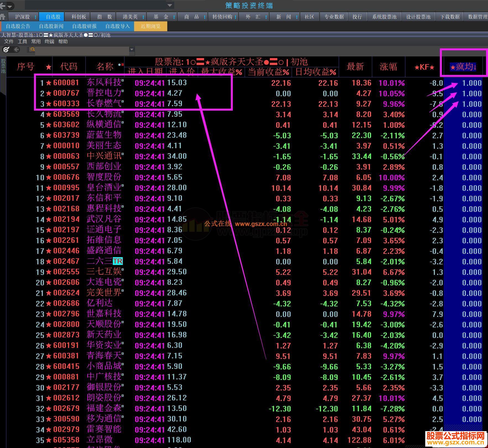Select the 近期浏览 button
Viewport: 488px width, 448px height.
point(151,26)
